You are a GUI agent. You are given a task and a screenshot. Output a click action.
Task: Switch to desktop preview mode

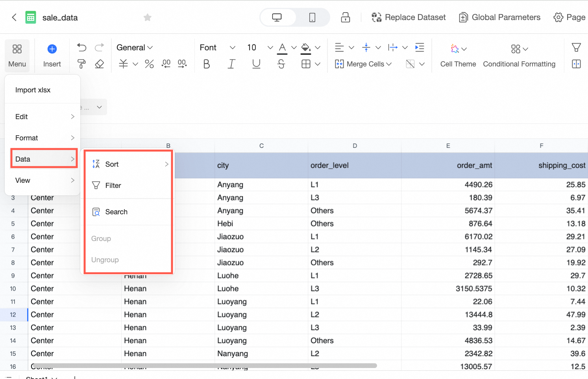[x=277, y=17]
